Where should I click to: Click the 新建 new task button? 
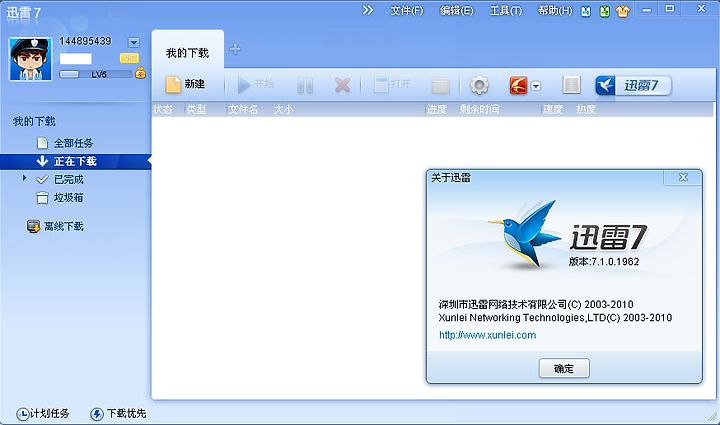point(185,84)
